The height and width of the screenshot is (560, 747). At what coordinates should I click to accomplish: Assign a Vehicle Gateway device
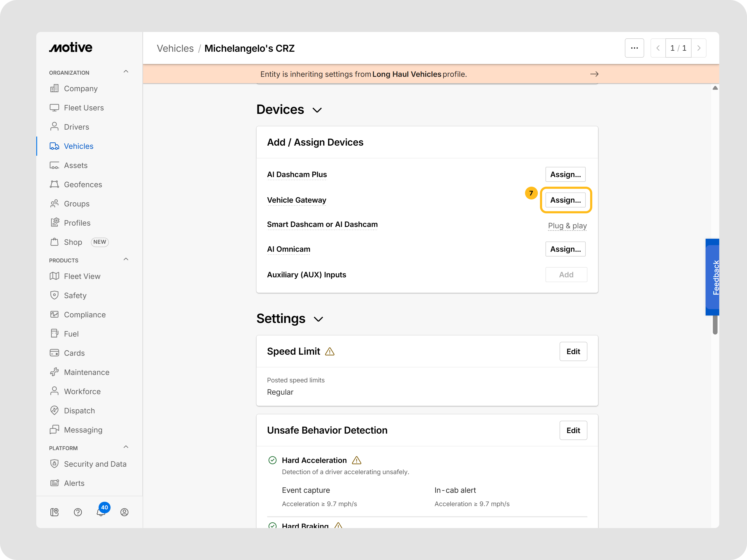(x=565, y=200)
